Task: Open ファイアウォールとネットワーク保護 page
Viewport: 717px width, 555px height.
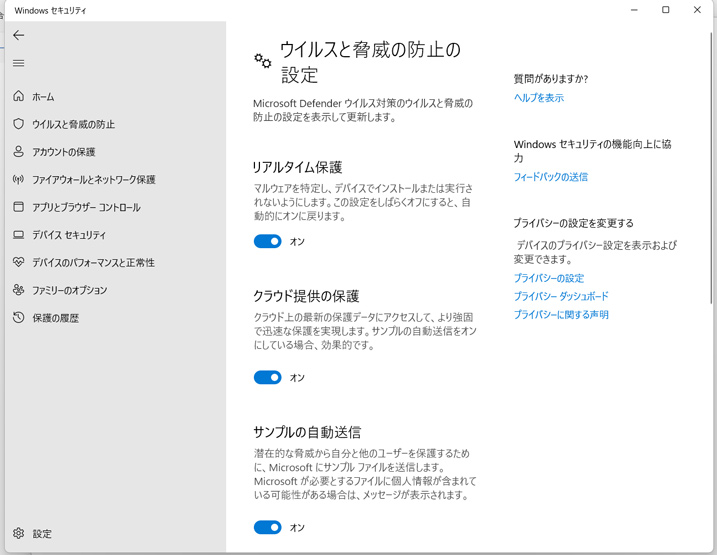Action: [94, 180]
